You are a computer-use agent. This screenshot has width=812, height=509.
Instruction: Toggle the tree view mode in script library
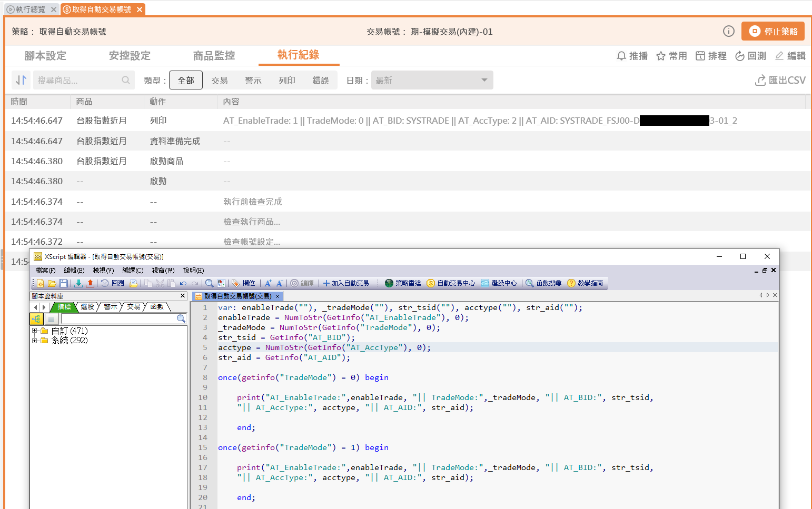pyautogui.click(x=36, y=319)
